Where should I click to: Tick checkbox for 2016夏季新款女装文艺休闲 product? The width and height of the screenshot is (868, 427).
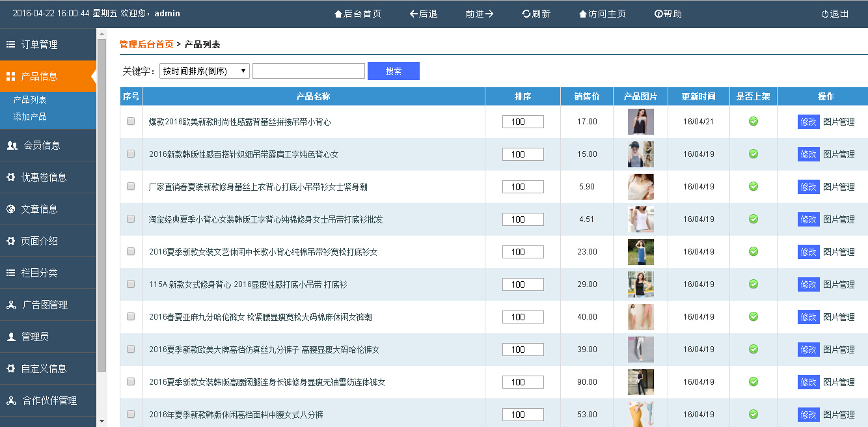click(131, 251)
